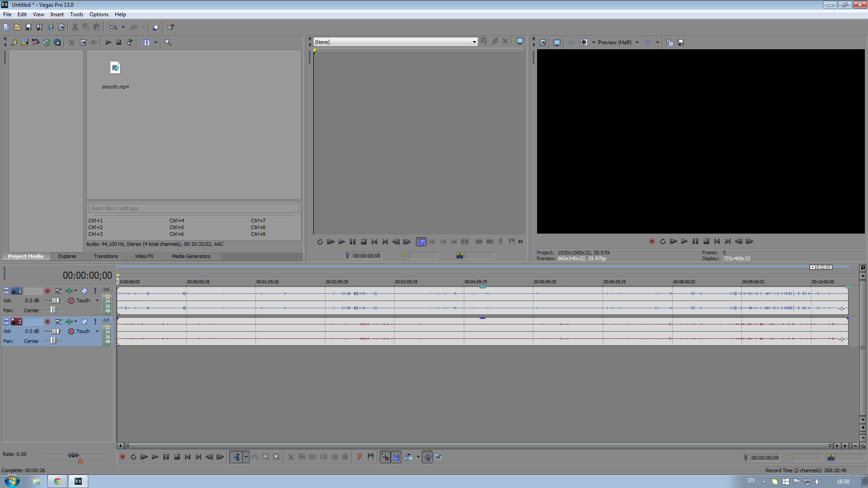This screenshot has width=868, height=488.
Task: Solo audio track 1
Action: tap(95, 291)
